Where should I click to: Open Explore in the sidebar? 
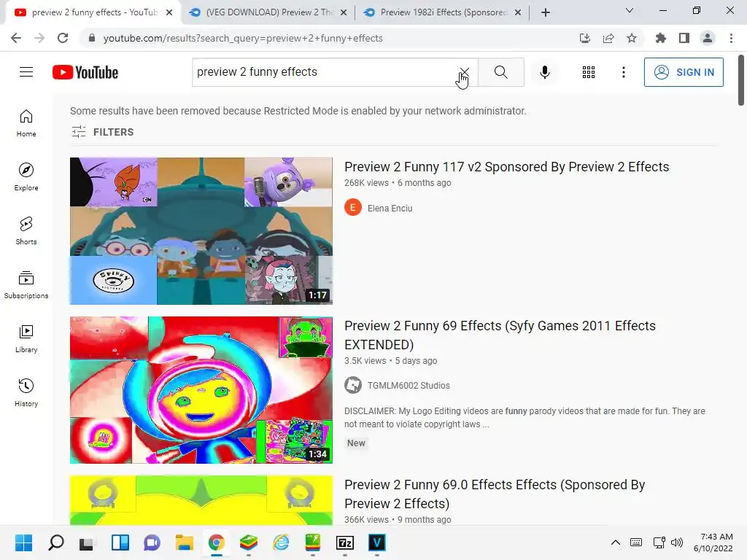[x=26, y=177]
